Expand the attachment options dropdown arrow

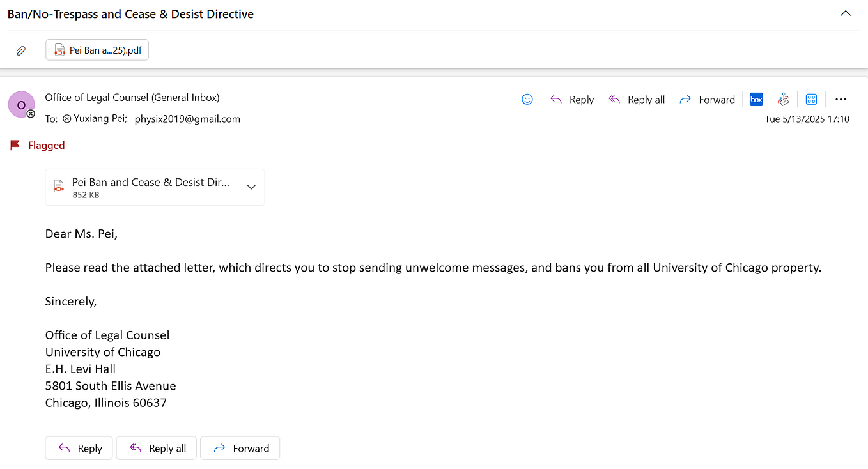251,187
